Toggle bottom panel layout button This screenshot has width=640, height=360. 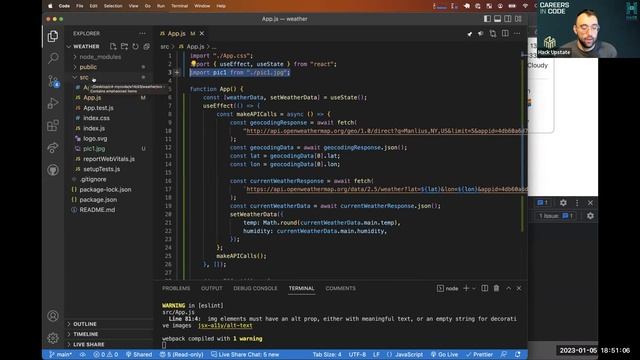pos(498,19)
